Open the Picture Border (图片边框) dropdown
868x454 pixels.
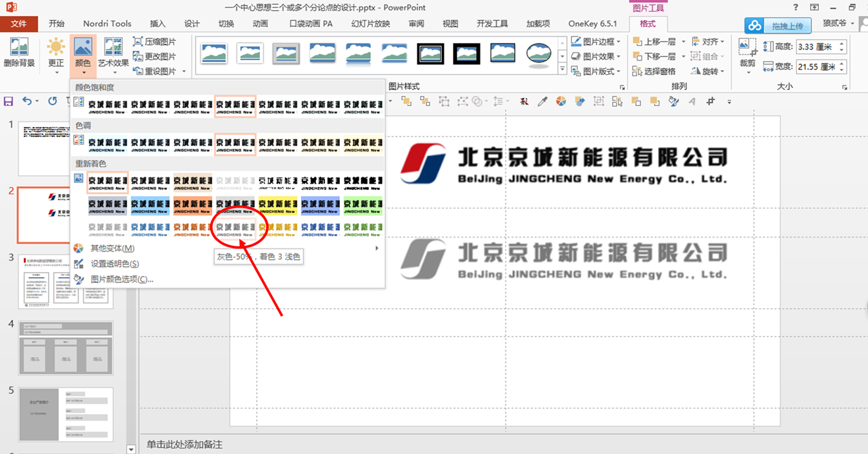point(597,41)
